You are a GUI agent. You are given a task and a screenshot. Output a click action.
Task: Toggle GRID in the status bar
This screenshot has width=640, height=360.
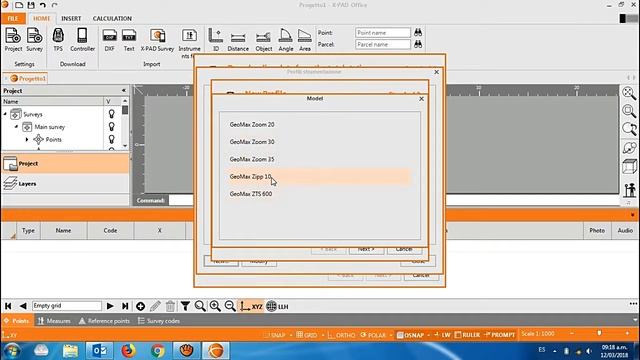point(307,335)
